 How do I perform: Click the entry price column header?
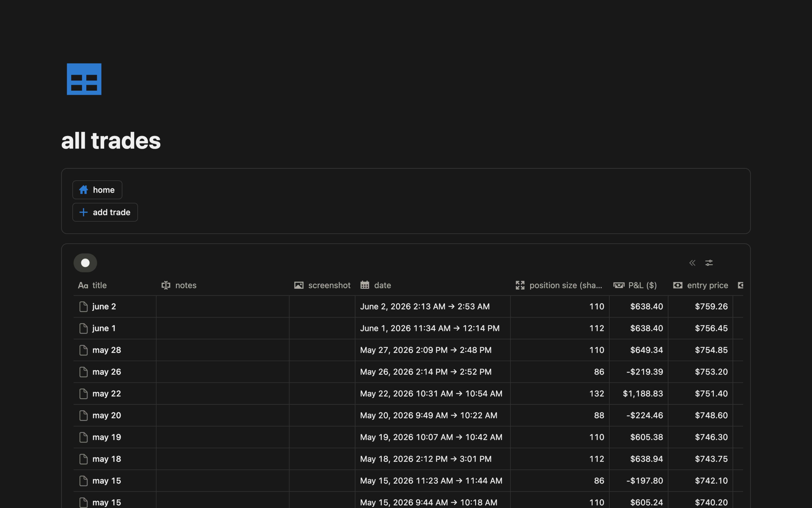(x=701, y=285)
